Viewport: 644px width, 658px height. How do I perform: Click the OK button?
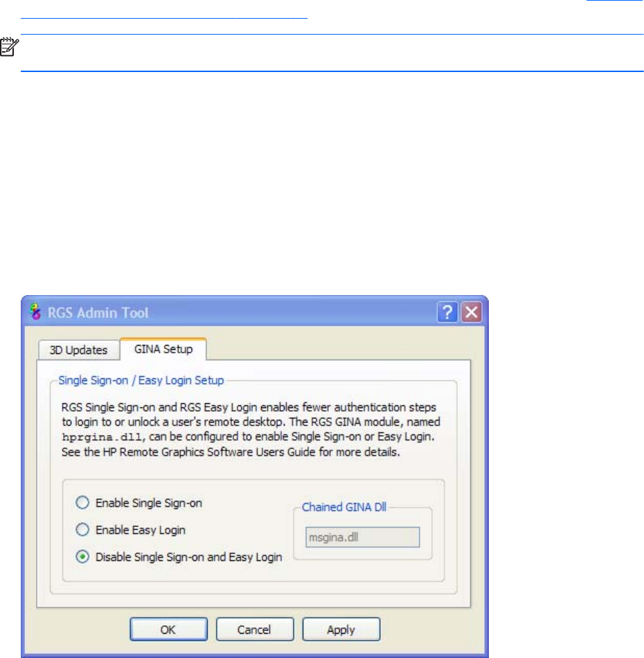(x=168, y=630)
